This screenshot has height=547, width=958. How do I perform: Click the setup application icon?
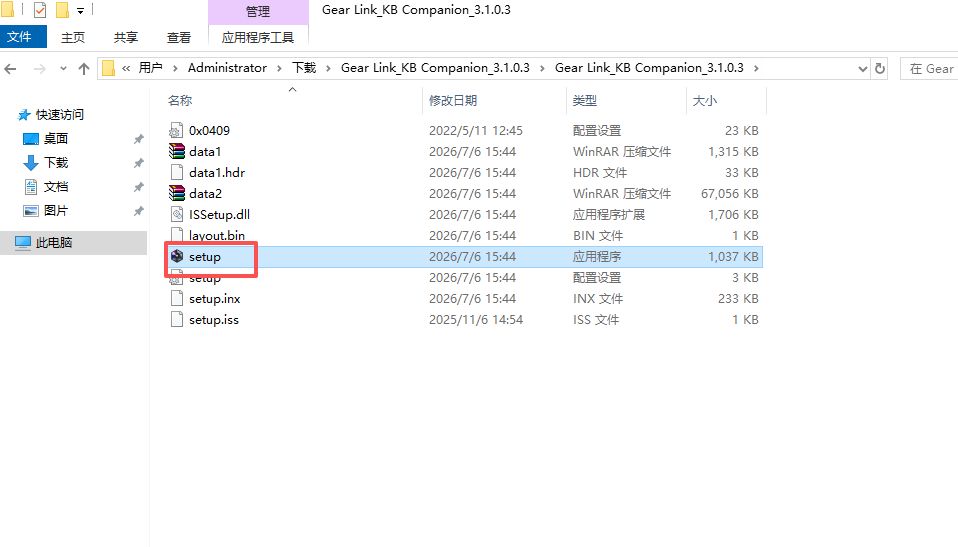(177, 256)
